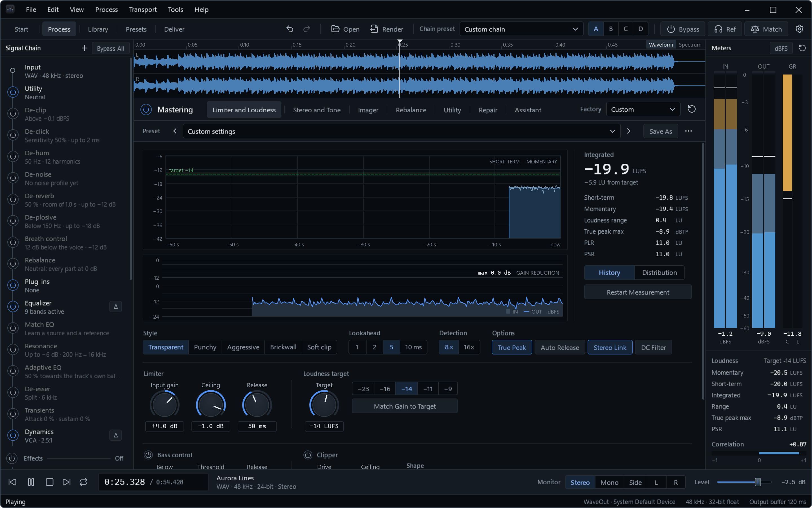Go to the previous preset arrow
The image size is (812, 508).
(175, 131)
